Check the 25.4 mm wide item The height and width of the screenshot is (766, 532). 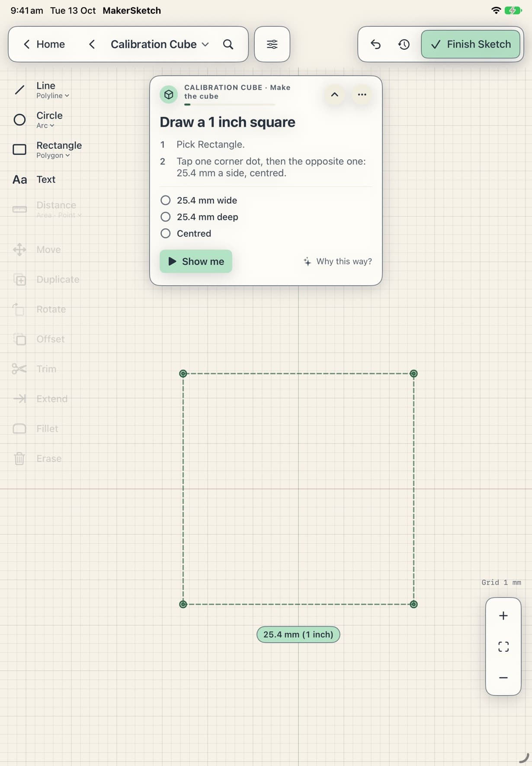coord(165,200)
